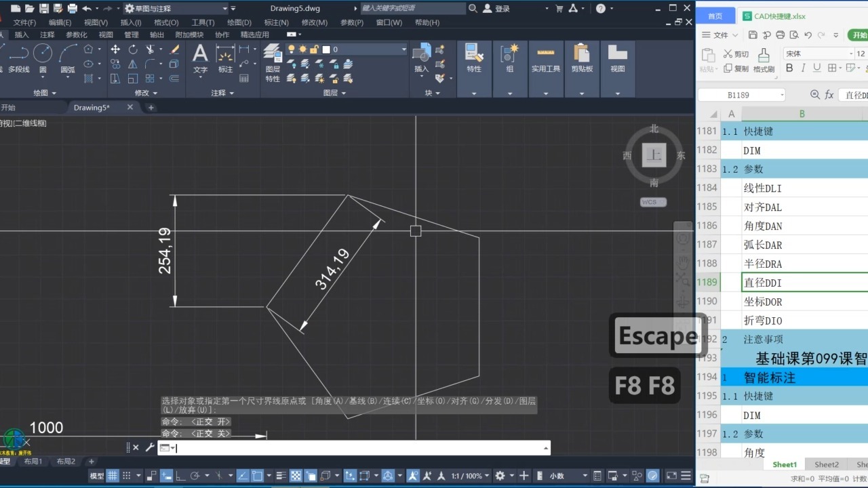Open the 文件 menu in WPS
868x488 pixels.
pos(719,35)
